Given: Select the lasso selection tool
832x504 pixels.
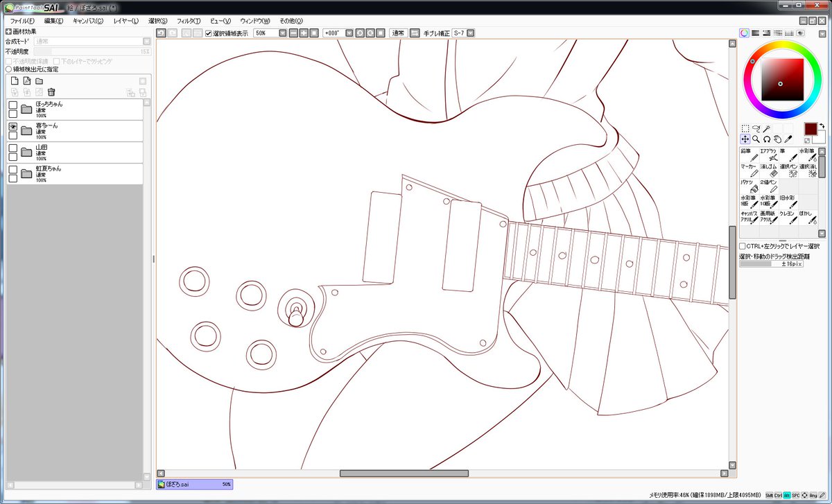Looking at the screenshot, I should click(756, 128).
